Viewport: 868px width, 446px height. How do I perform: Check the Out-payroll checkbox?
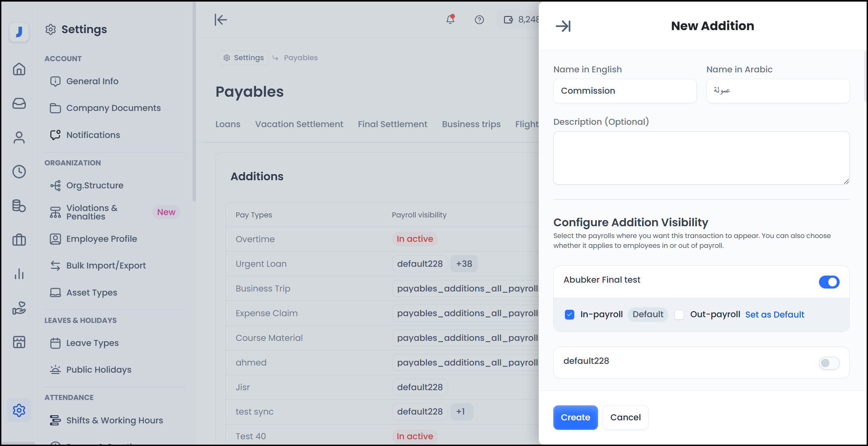click(x=679, y=314)
